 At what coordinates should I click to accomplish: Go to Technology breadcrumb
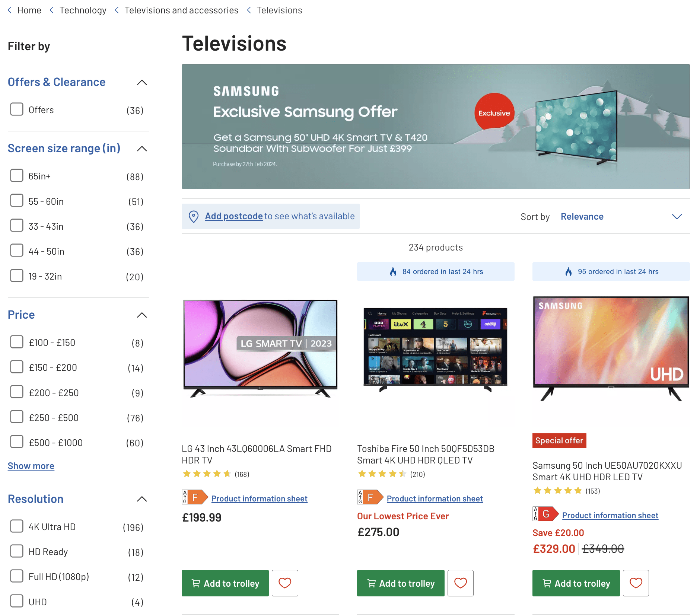pos(83,10)
